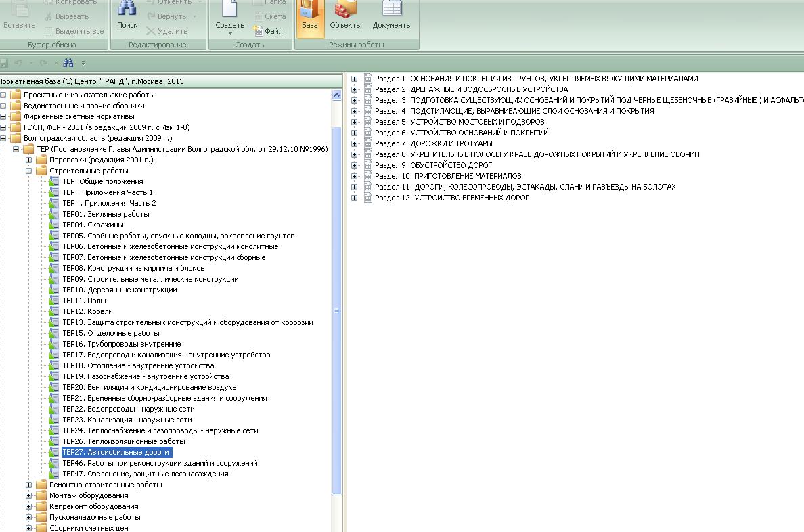Expand Раздел 1 in the right pane
This screenshot has height=532, width=804.
[354, 79]
